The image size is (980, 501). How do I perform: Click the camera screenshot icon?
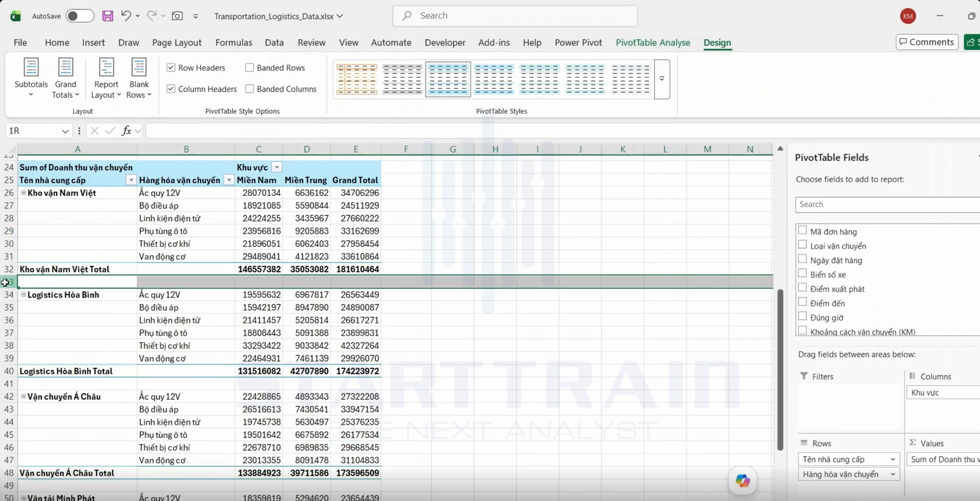point(177,16)
